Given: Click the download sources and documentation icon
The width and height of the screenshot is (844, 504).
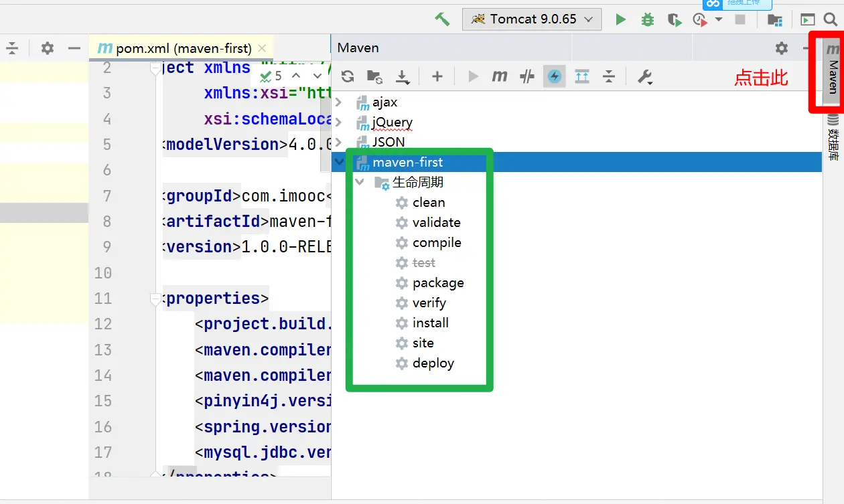Looking at the screenshot, I should click(402, 76).
